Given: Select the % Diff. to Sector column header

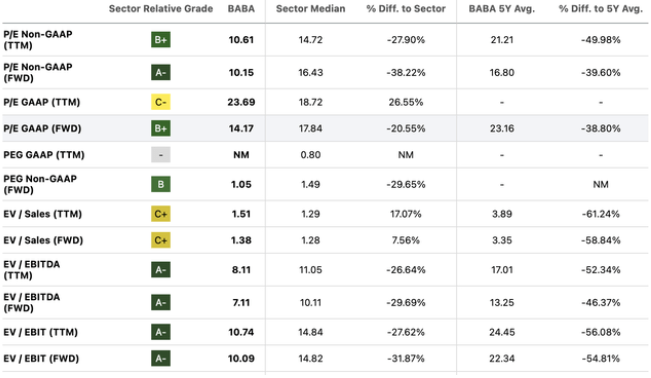Looking at the screenshot, I should point(406,9).
